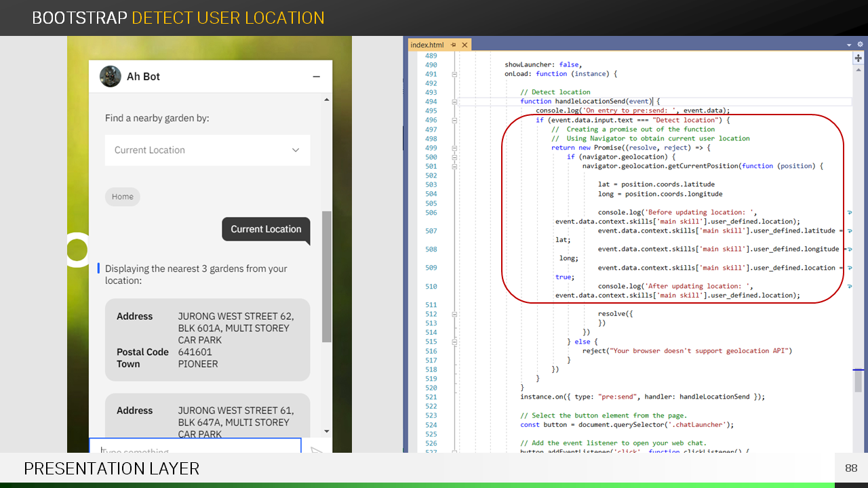Viewport: 868px width, 488px height.
Task: Collapse handleLocationSend function at line 494
Action: 454,102
